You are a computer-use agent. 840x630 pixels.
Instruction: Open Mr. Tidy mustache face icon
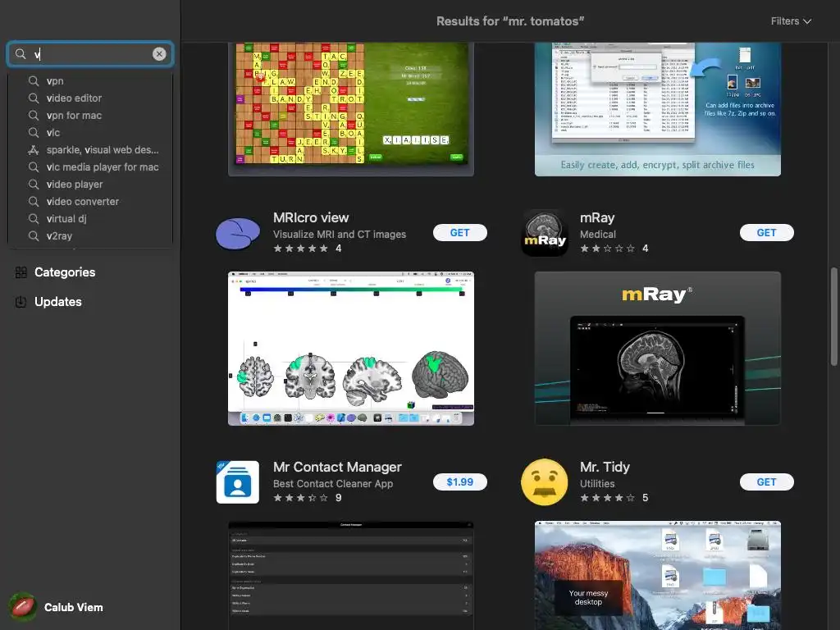click(x=545, y=482)
